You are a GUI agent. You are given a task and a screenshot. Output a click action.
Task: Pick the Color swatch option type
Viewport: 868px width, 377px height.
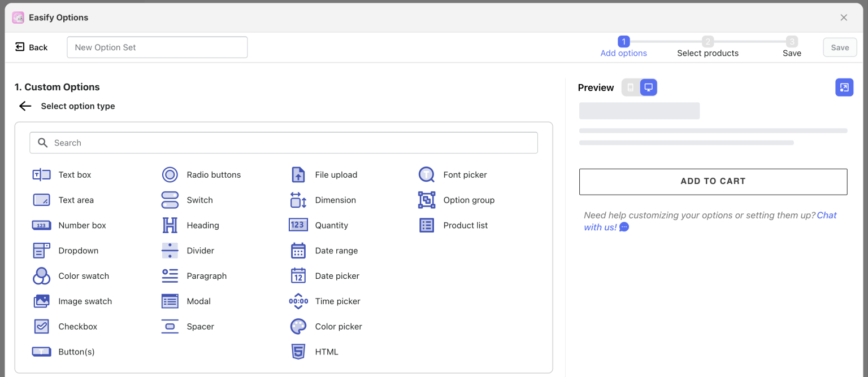click(x=84, y=276)
